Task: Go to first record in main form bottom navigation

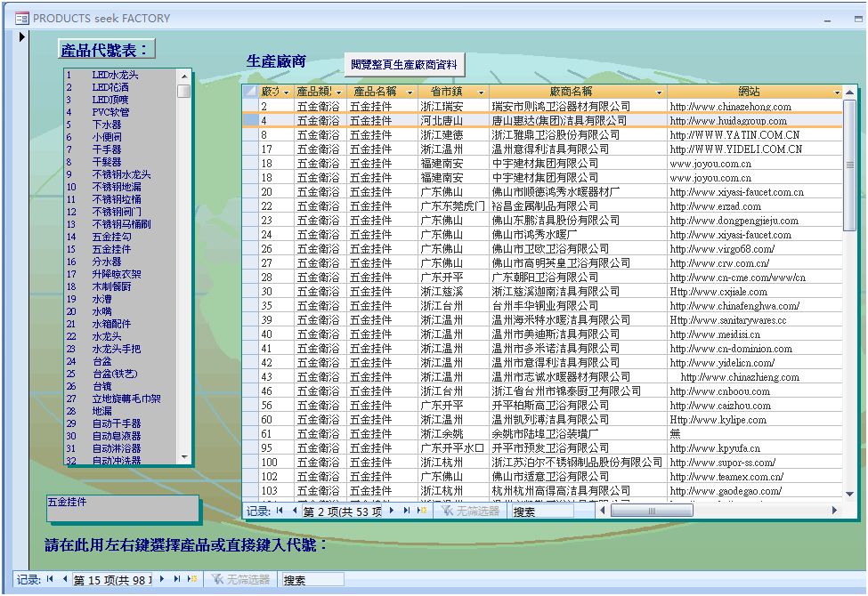Action: click(x=50, y=579)
